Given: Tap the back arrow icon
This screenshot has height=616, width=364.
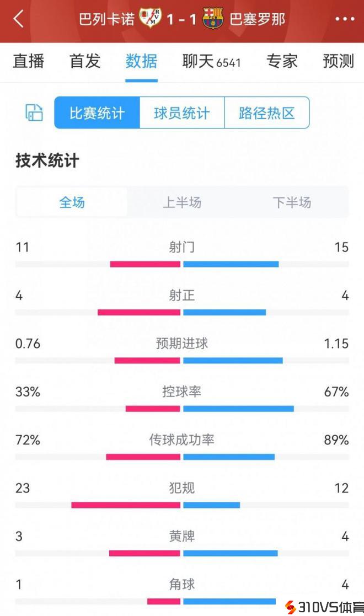Looking at the screenshot, I should (x=19, y=19).
